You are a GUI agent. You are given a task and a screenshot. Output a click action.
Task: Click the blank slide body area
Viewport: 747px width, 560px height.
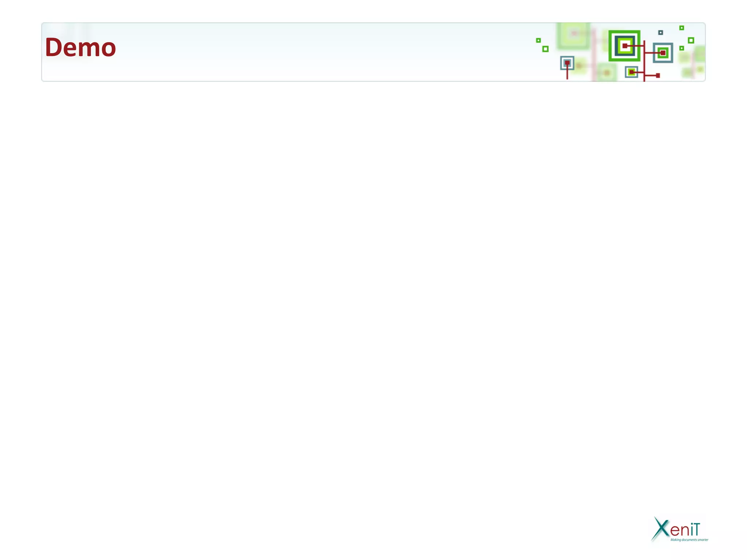coord(373,292)
